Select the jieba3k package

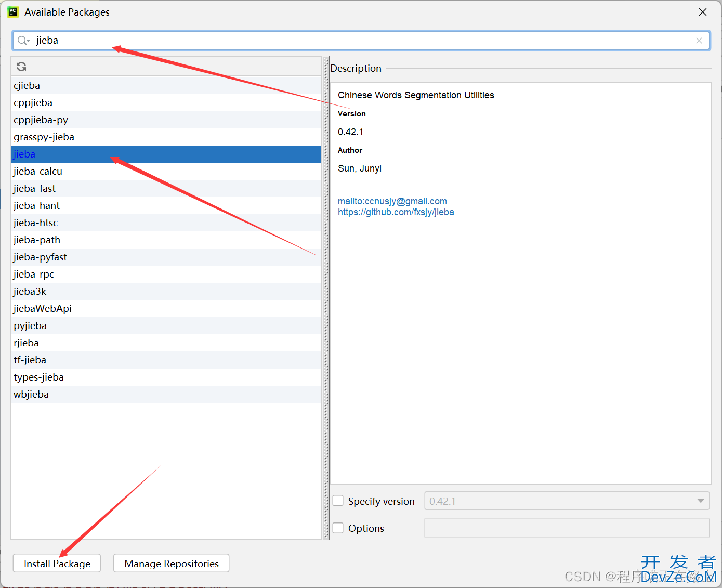[166, 291]
